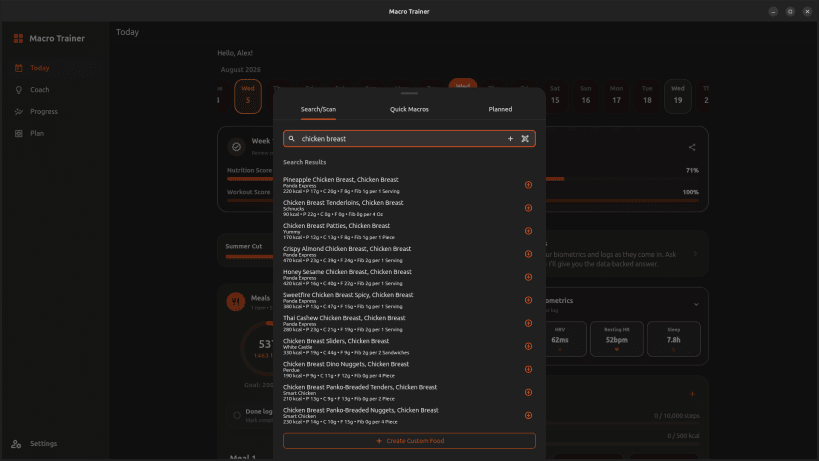Viewport: 819px width, 461px height.
Task: Click the Summer Cut progress bar
Action: (x=249, y=257)
